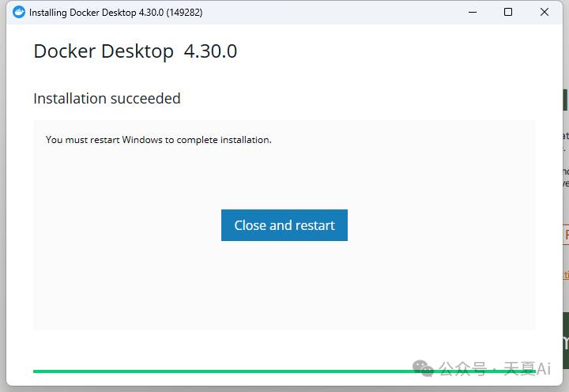The width and height of the screenshot is (569, 392).
Task: Click the green installation progress bar
Action: [284, 371]
